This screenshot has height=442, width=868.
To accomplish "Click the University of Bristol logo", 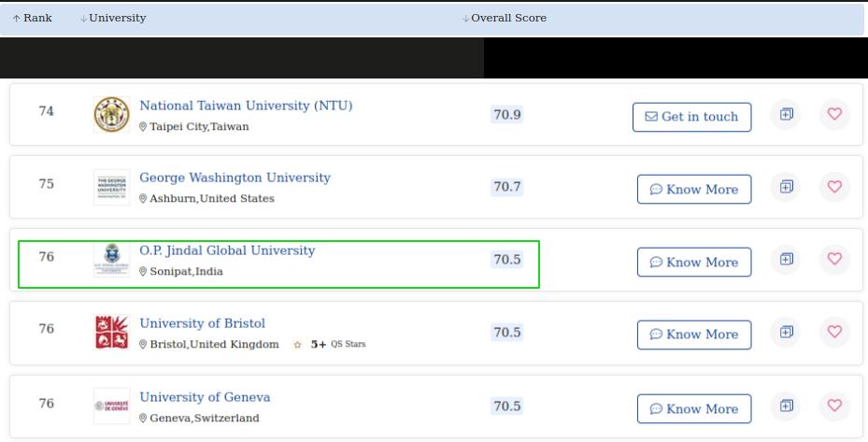I will [112, 333].
